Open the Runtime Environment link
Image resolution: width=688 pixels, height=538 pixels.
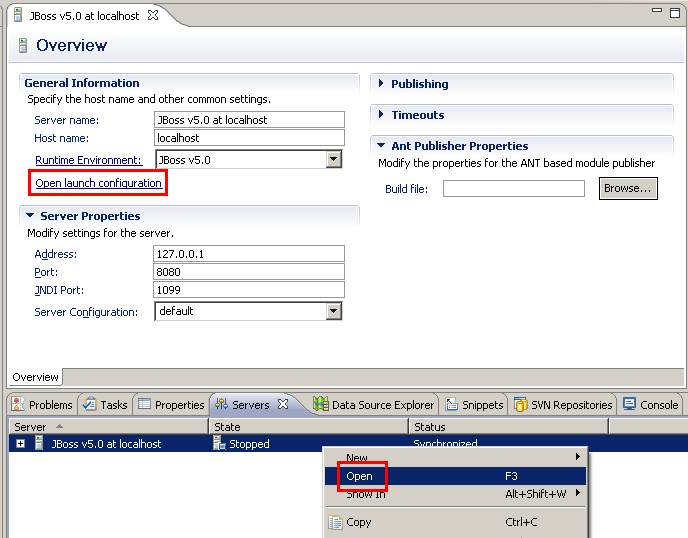pos(88,160)
